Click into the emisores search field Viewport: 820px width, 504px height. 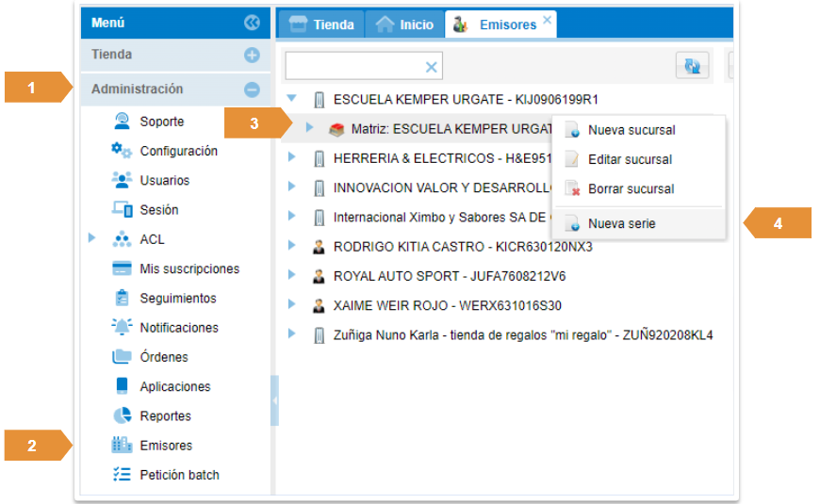click(x=353, y=66)
